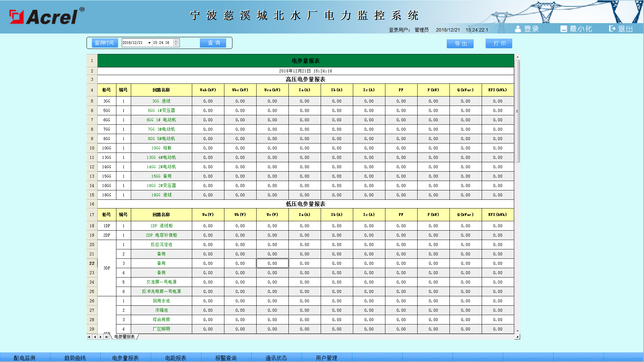Viewport: 644px width, 362px height.
Task: Click 综合用房 circuit cell
Action: 161,320
